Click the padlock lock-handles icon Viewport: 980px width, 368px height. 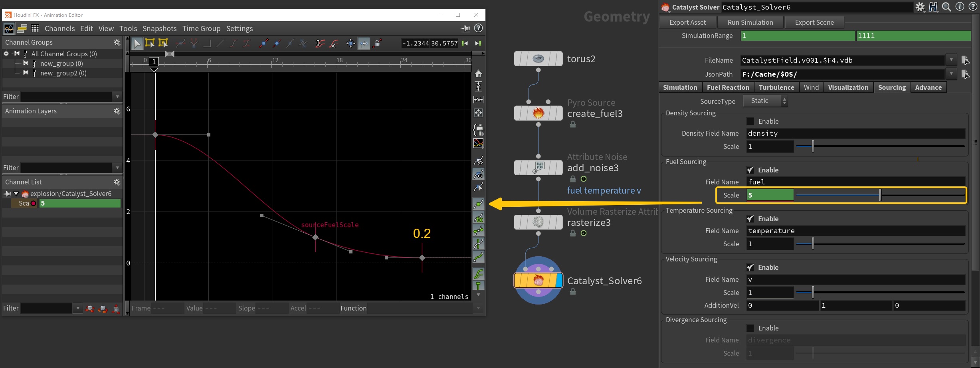click(378, 43)
